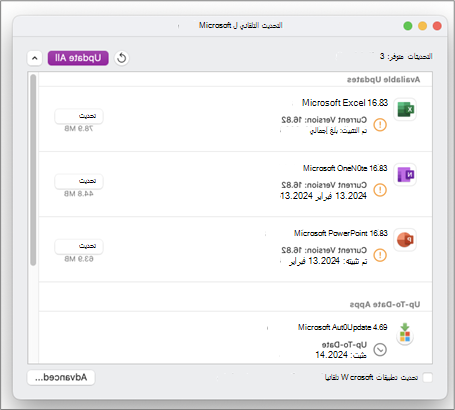Update Microsoft Excel using its 78.9 MB button
Screen dimensions: 455x410
79,116
